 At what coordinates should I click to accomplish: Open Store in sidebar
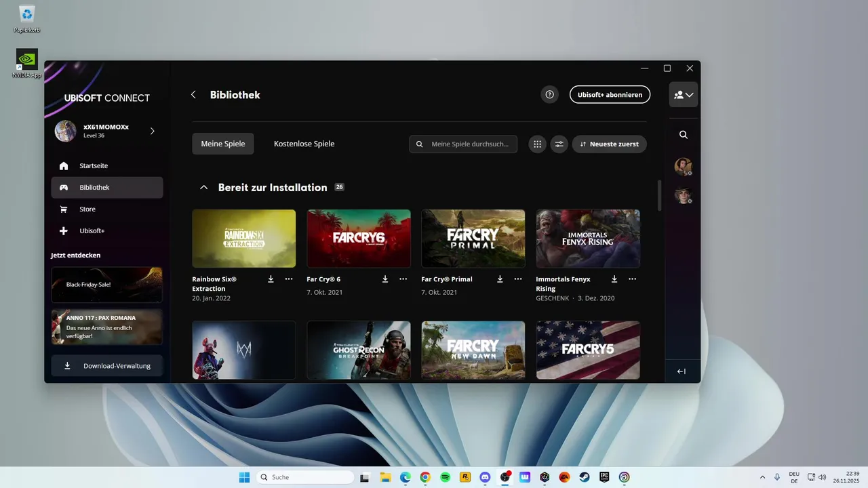pos(107,209)
